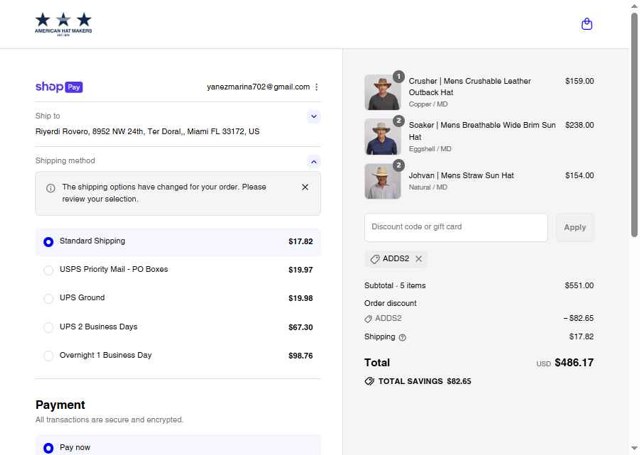This screenshot has height=455, width=640.
Task: Choose UPS Ground shipping
Action: pyautogui.click(x=178, y=298)
